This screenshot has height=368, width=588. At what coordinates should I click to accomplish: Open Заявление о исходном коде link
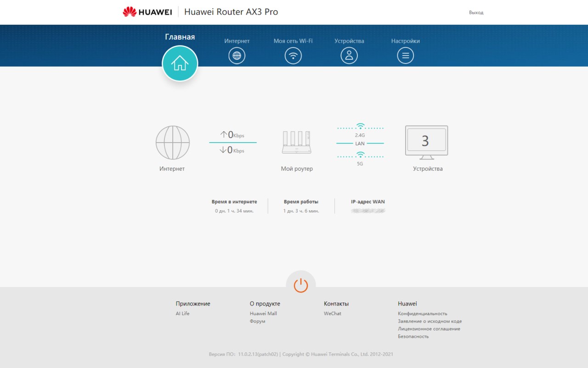pos(430,321)
